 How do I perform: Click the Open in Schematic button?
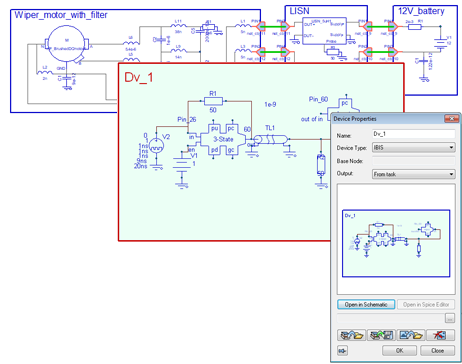(x=366, y=304)
